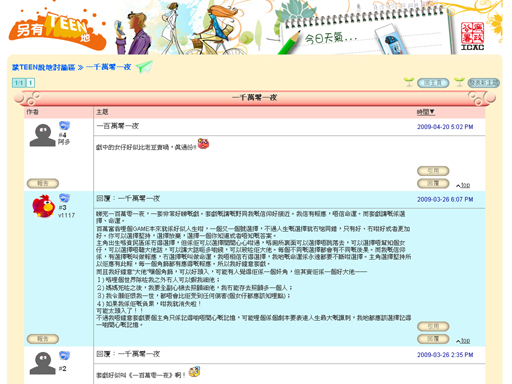This screenshot has height=384, width=512.
Task: Click the blue message icon for post #2
Action: tap(64, 356)
